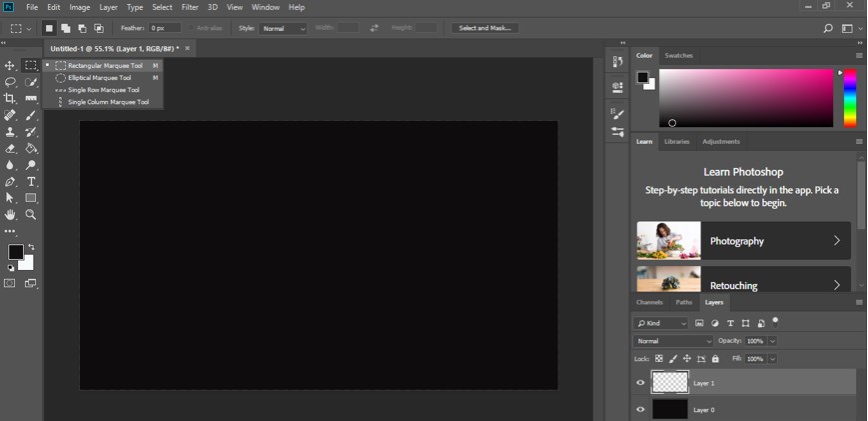Screen dimensions: 868x421
Task: Open the Image menu
Action: click(80, 7)
